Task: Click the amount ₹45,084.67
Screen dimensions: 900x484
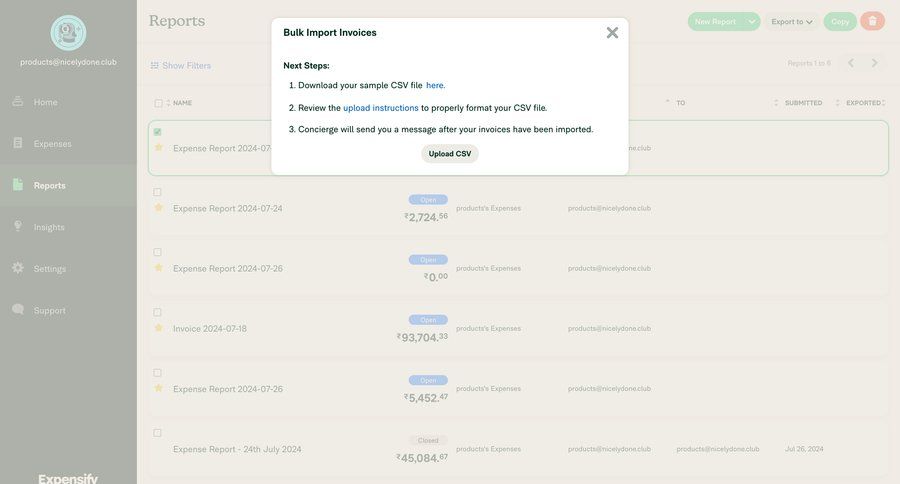Action: 422,458
